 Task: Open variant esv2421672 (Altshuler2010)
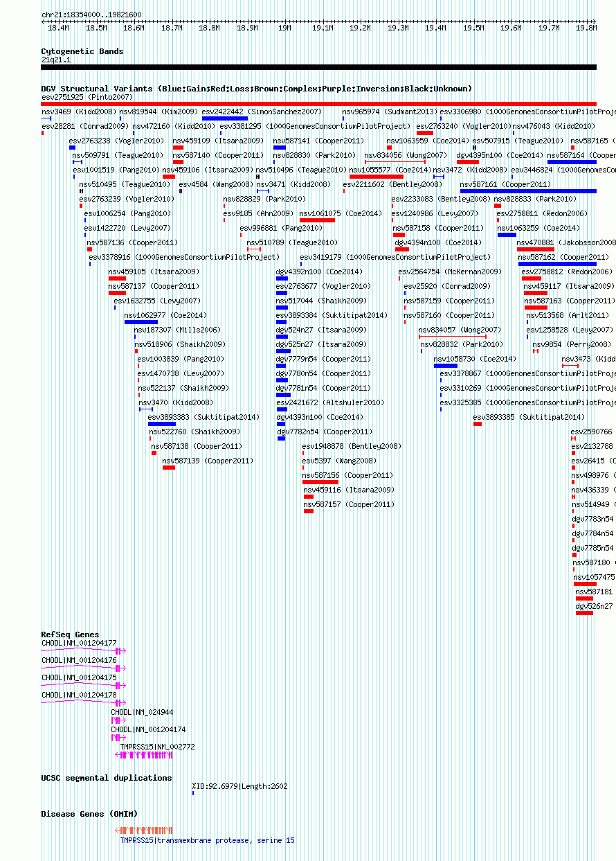(x=330, y=402)
